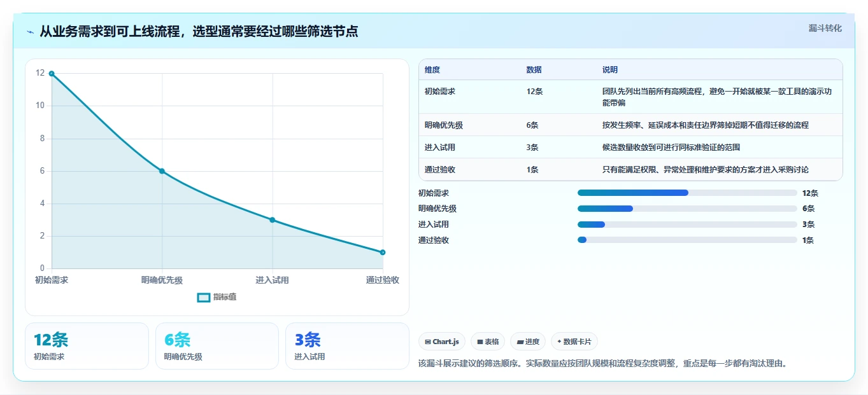Click the 6条 cell in the table

coord(532,125)
